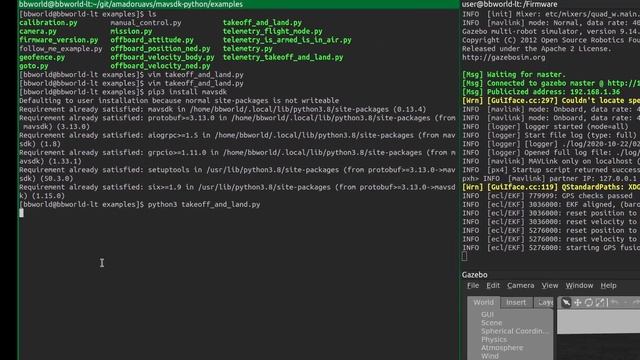This screenshot has width=640, height=360.
Task: Open the Gazebo Edit menu
Action: (x=493, y=286)
